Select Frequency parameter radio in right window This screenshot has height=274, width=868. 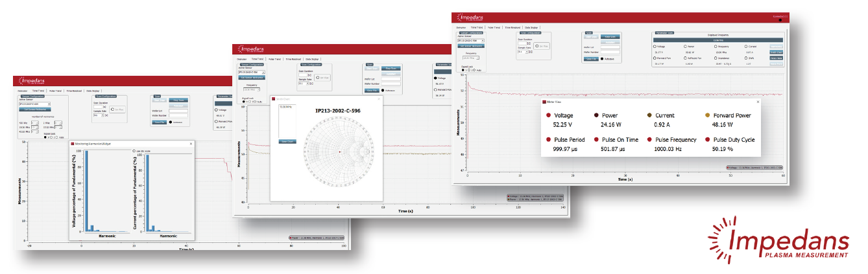coord(716,46)
